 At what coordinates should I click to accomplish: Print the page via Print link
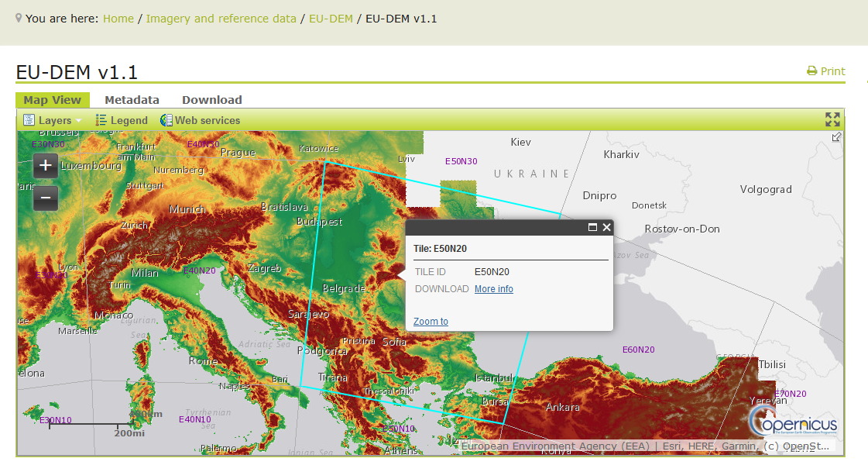tap(826, 71)
